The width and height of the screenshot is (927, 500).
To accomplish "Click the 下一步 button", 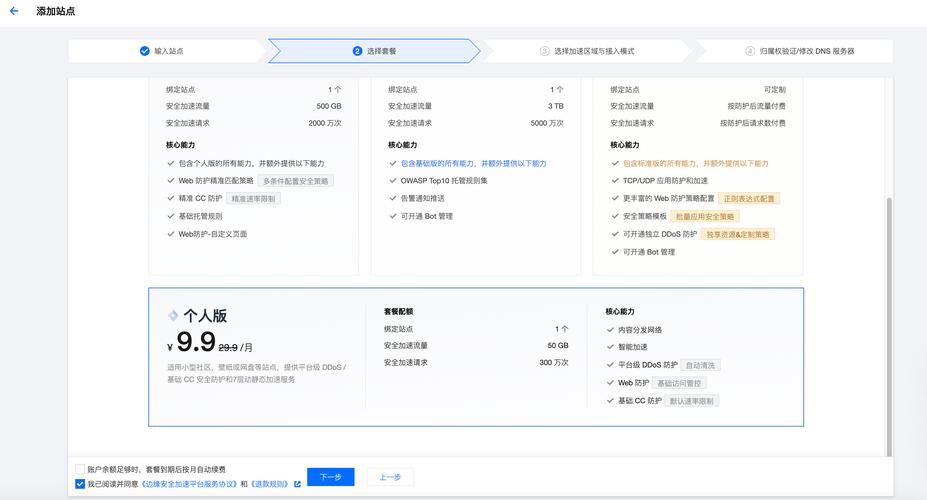I will (x=330, y=477).
